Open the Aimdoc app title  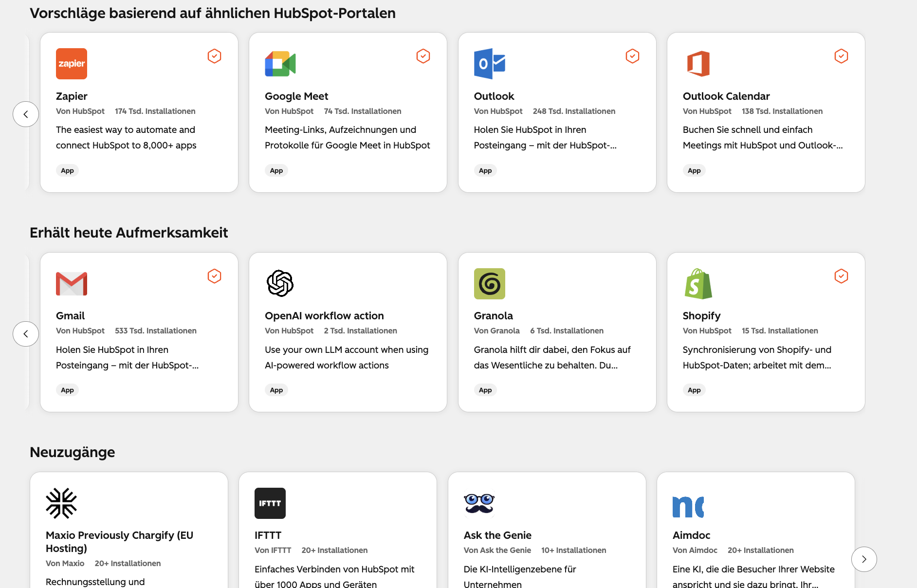(691, 535)
